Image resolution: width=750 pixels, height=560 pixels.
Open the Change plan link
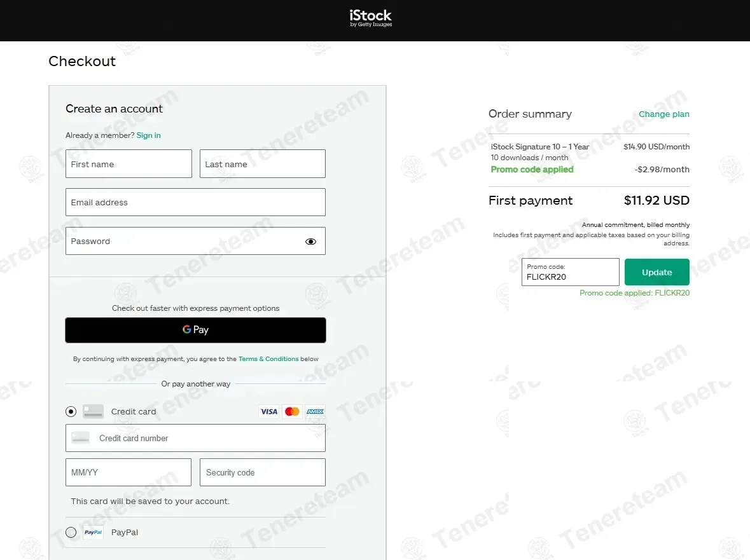coord(664,114)
